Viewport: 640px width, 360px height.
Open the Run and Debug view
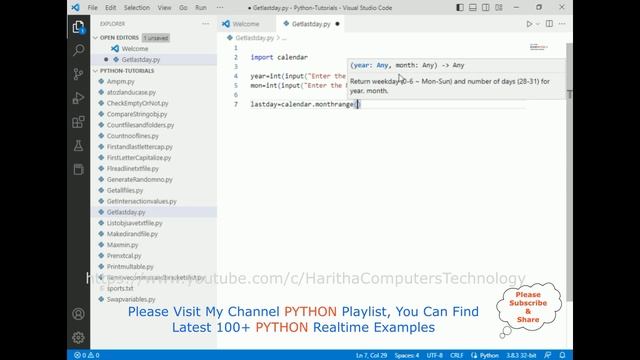coord(78,98)
